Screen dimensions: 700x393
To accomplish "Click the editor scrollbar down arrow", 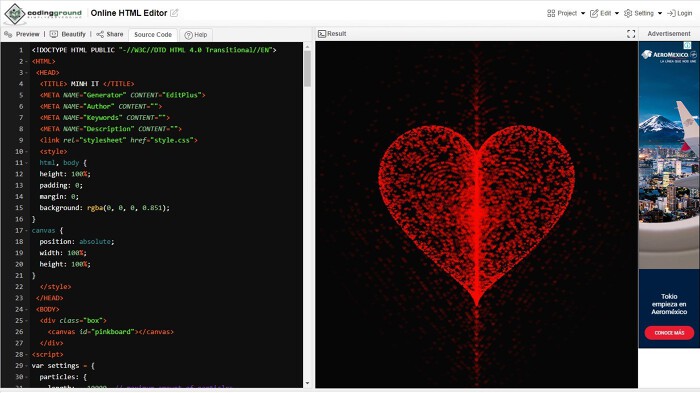I will click(x=307, y=383).
